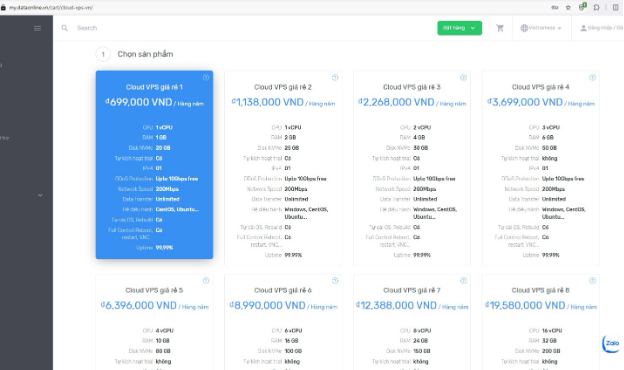Click the 12,388,000 VND price

click(396, 306)
